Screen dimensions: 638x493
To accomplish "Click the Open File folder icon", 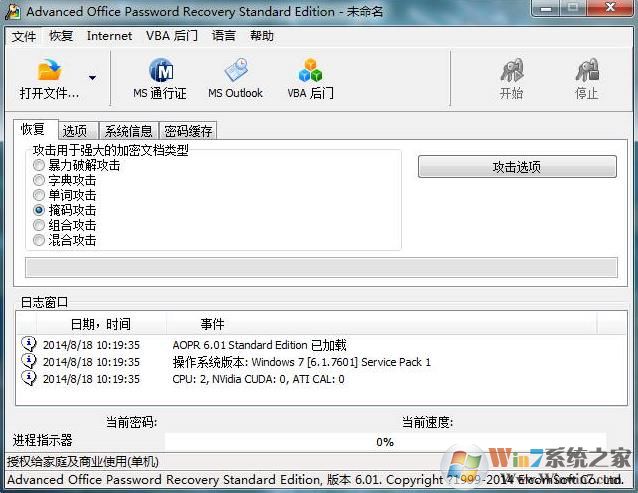I will tap(49, 70).
